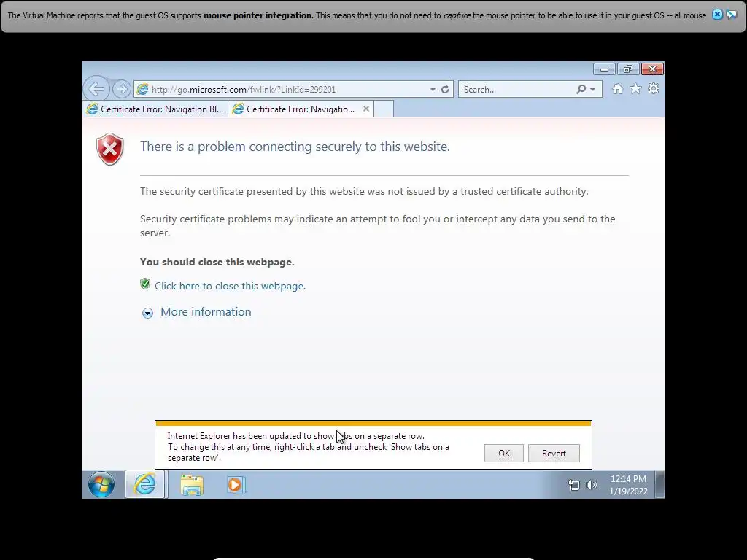Click the text "You should close this webpage."
The image size is (747, 560).
(217, 262)
